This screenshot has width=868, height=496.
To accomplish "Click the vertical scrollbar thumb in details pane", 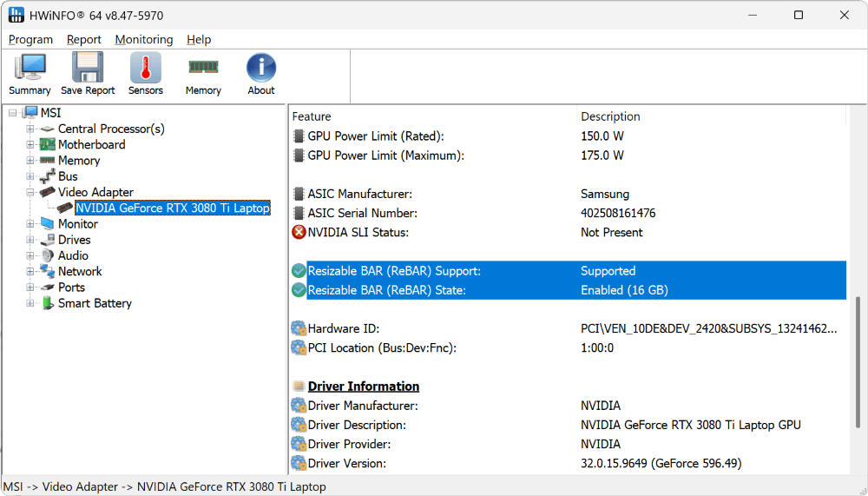I will 858,362.
